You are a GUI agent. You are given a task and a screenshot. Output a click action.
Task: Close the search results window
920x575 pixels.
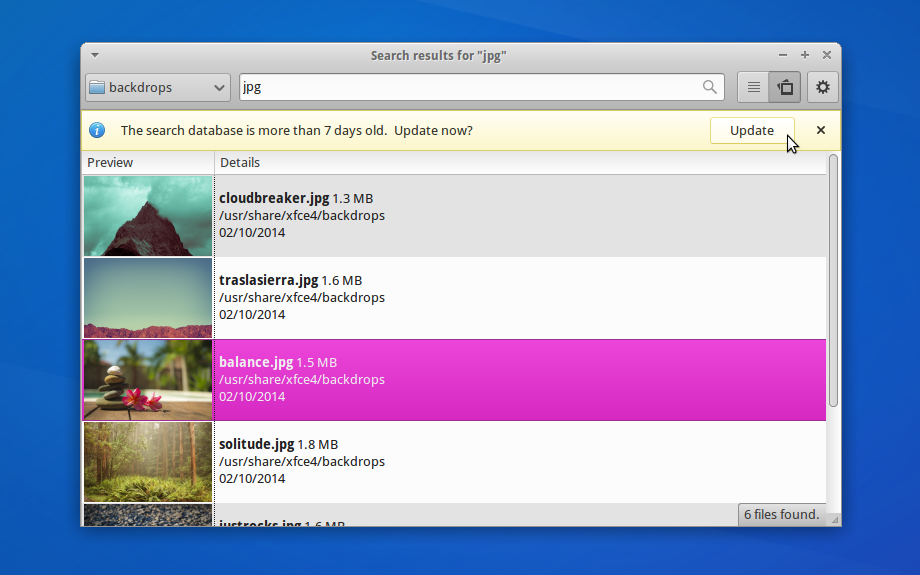pyautogui.click(x=827, y=55)
